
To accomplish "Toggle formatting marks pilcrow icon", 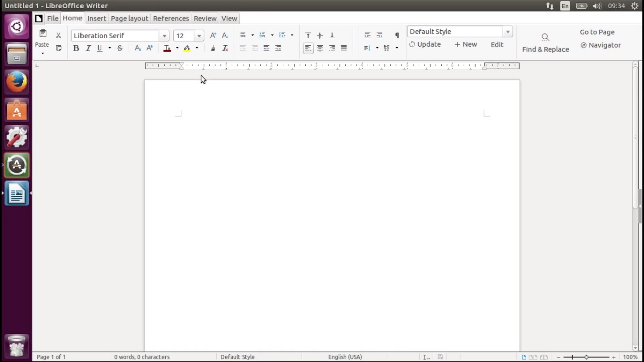I will pos(397,35).
